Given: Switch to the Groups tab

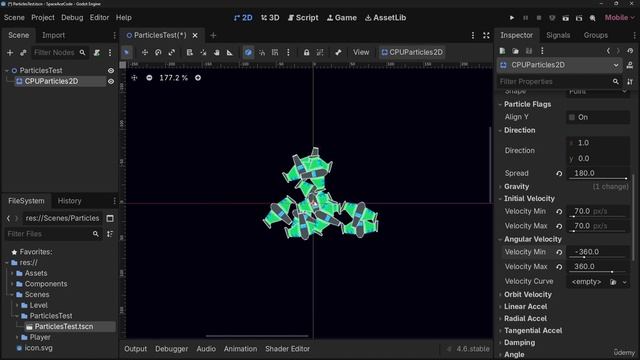Looking at the screenshot, I should [x=596, y=35].
